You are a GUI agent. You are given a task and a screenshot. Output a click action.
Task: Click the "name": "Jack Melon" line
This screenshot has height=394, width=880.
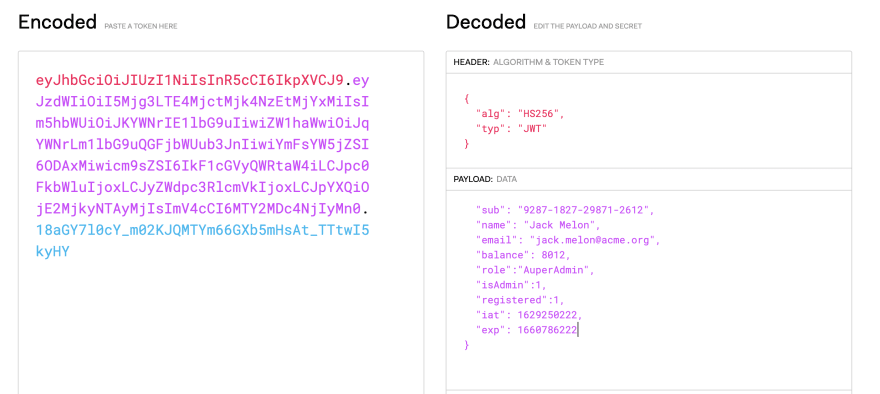538,226
